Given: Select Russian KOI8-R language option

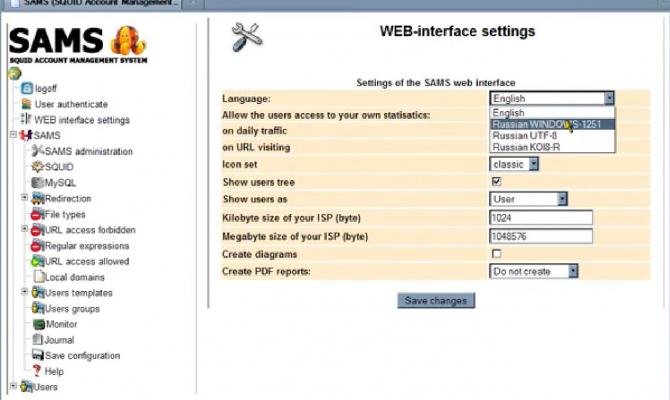Looking at the screenshot, I should click(552, 147).
